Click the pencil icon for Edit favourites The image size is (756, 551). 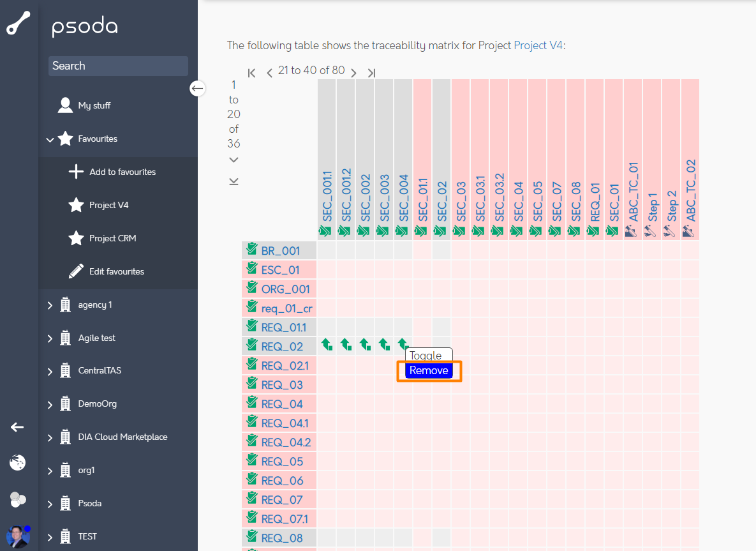76,271
